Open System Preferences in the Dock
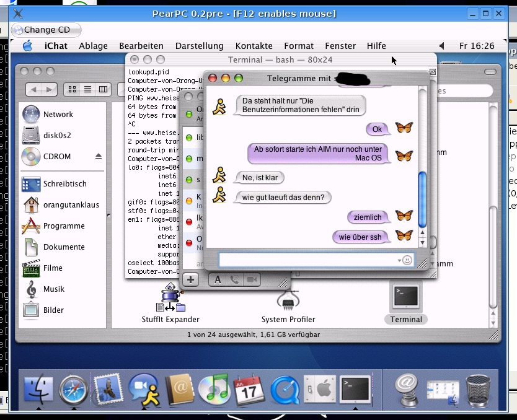This screenshot has height=420, width=517. 320,390
